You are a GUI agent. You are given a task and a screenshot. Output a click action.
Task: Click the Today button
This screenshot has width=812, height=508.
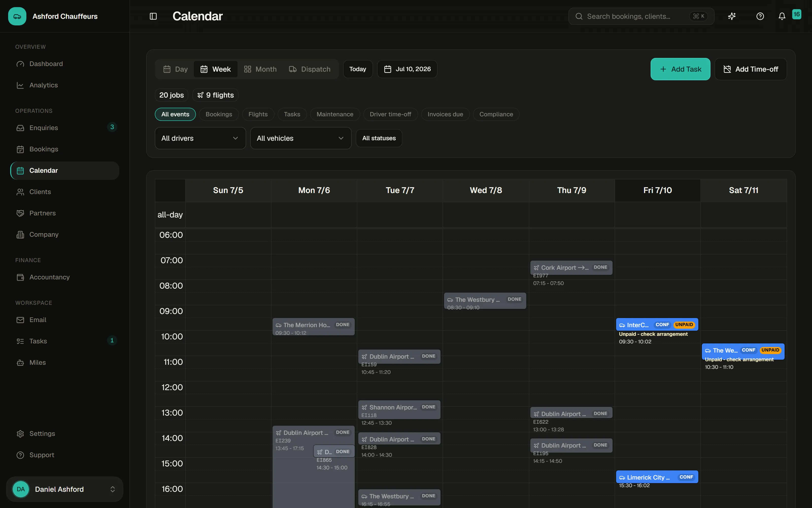358,69
